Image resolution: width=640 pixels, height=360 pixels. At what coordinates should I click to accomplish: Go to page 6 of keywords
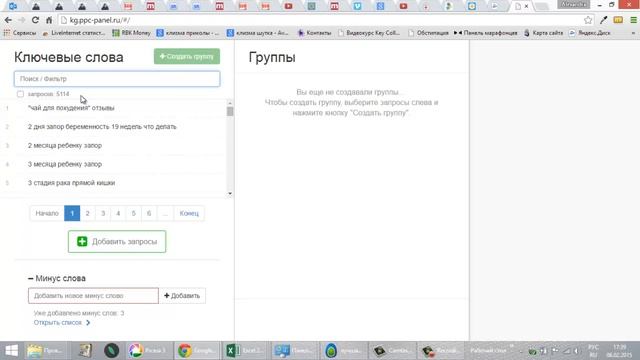[x=149, y=213]
